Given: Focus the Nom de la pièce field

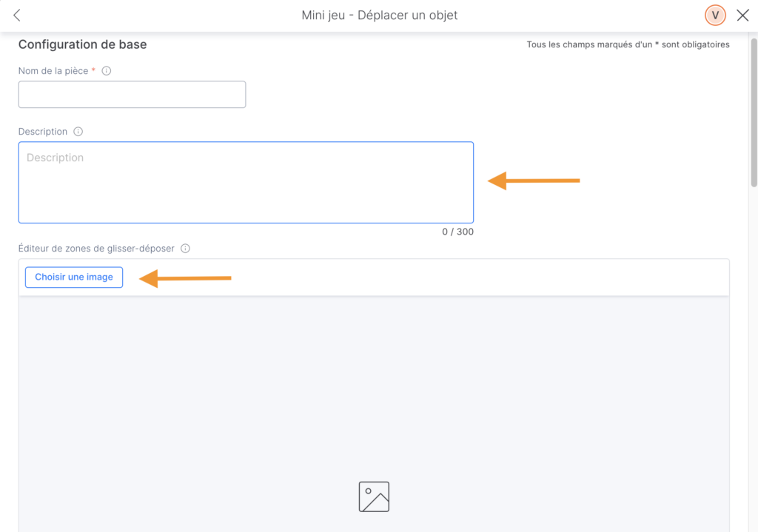Looking at the screenshot, I should pos(132,95).
